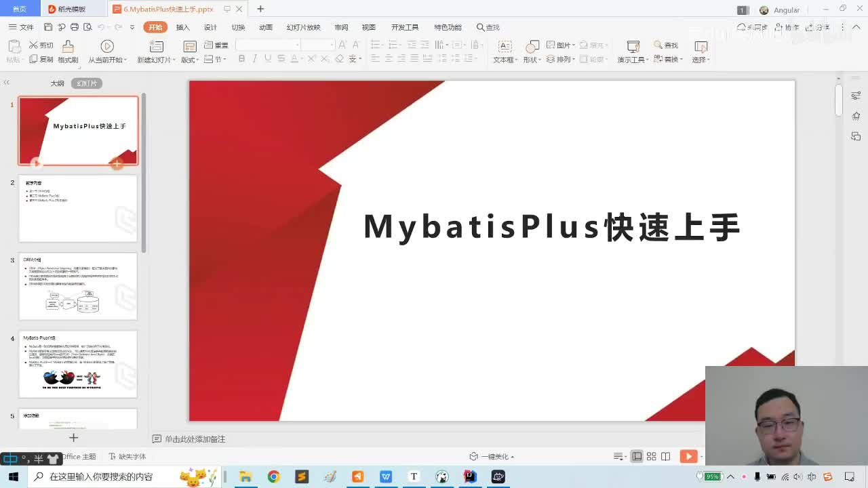
Task: Increase font size with the larger A icon
Action: [x=342, y=45]
